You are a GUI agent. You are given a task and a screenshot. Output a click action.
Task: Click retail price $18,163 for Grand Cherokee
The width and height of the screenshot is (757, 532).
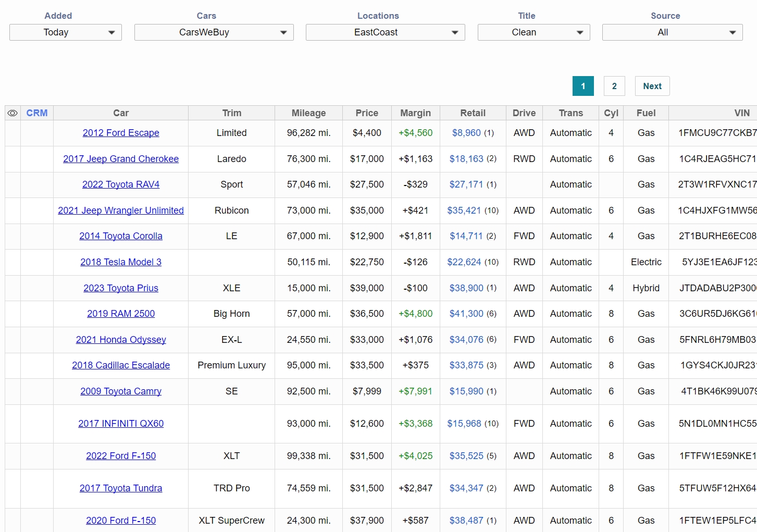click(466, 159)
